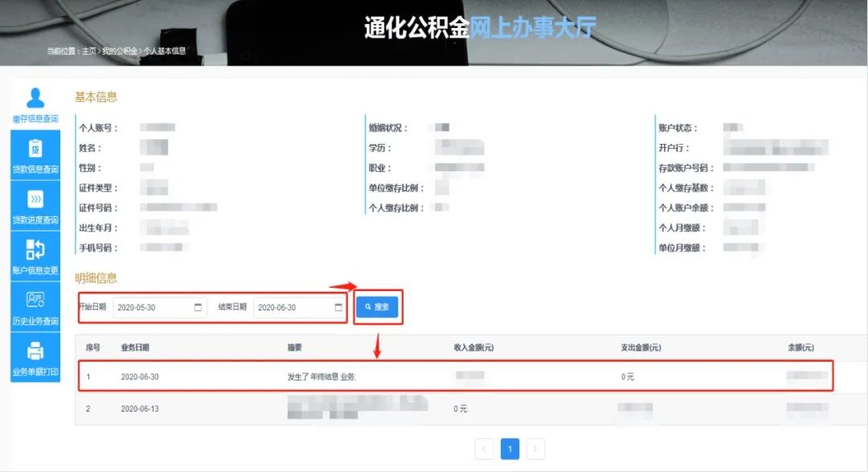Click 余额(元) column header
Viewport: 868px width, 472px height.
(801, 348)
